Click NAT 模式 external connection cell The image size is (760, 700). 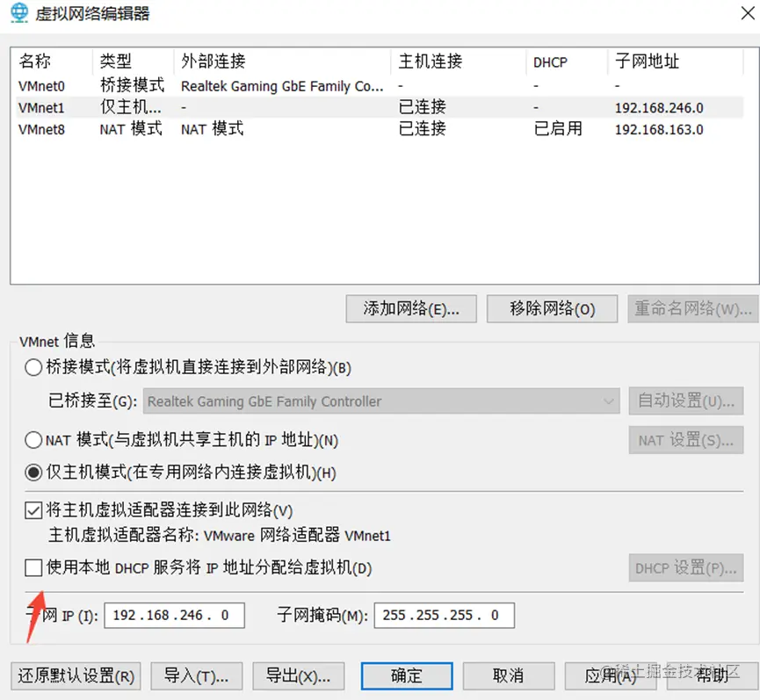coord(213,129)
